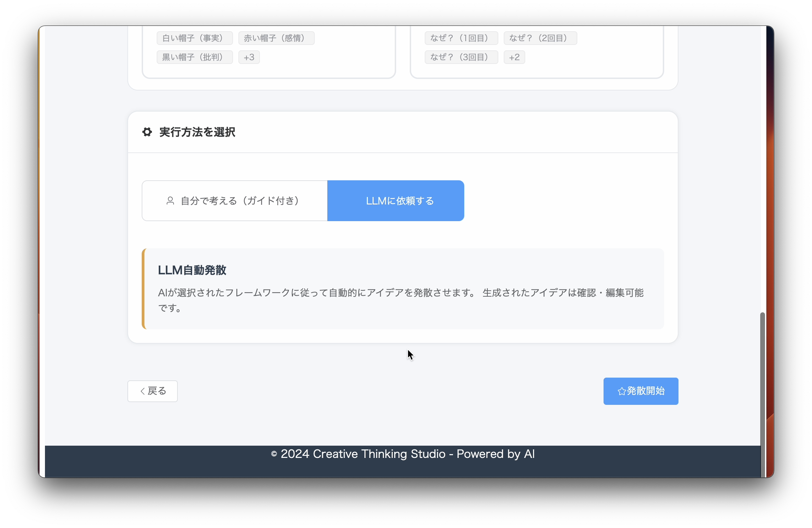Click the 白い帽子(事実) tag

tap(194, 38)
